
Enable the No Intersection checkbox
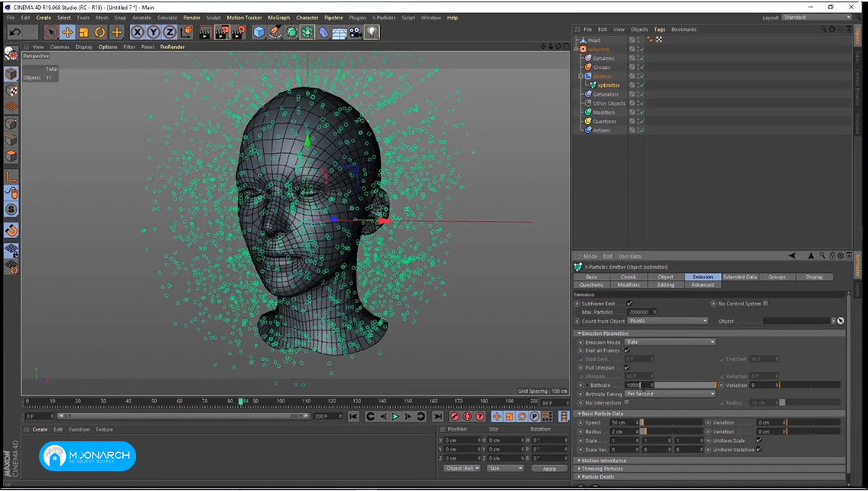point(627,402)
